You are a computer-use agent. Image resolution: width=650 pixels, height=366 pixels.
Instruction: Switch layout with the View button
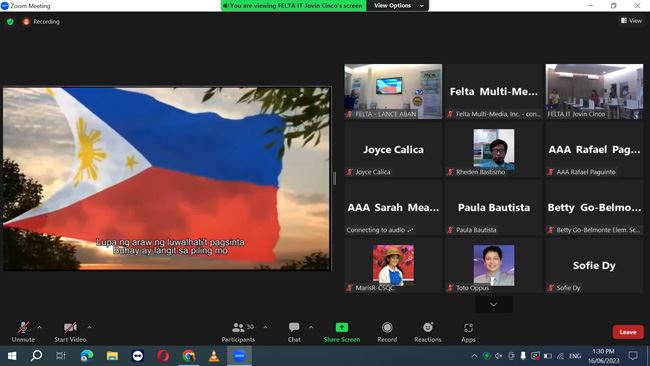[631, 20]
